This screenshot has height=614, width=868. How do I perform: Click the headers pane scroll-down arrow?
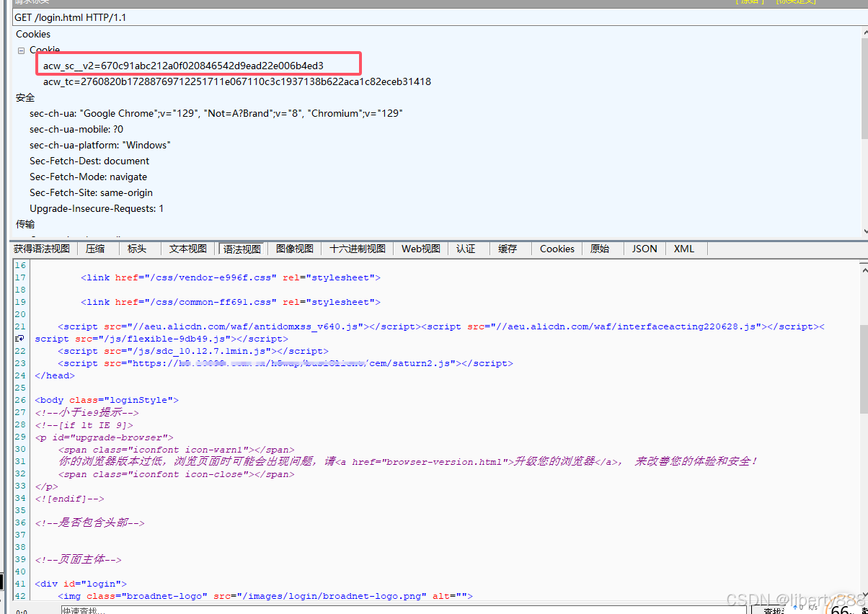[x=864, y=231]
